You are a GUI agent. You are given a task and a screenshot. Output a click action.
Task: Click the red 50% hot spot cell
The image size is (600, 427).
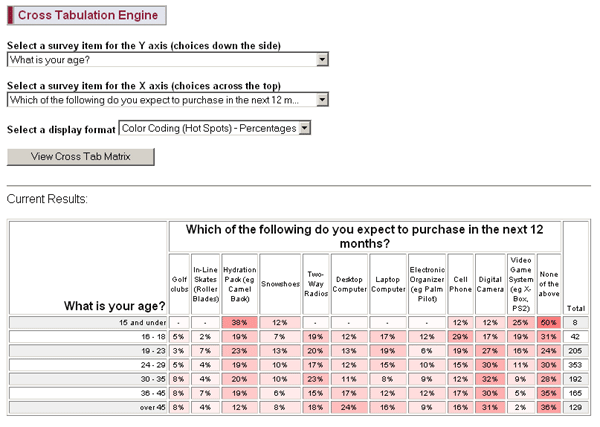(x=549, y=323)
